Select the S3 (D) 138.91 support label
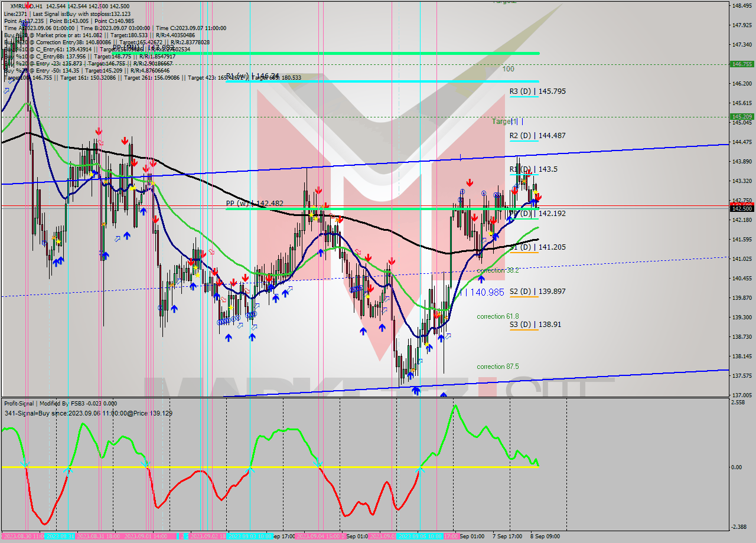Screen dimensions: 756x543 [x=527, y=325]
